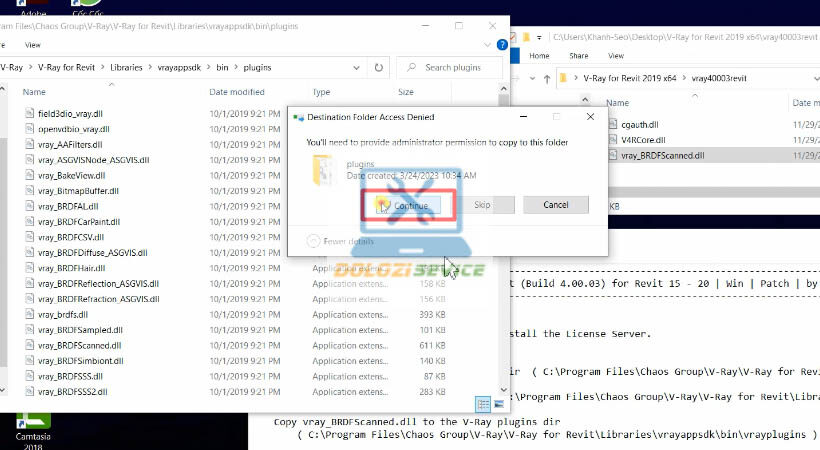The width and height of the screenshot is (820, 450).
Task: Collapse details with Fewer details
Action: tap(340, 241)
